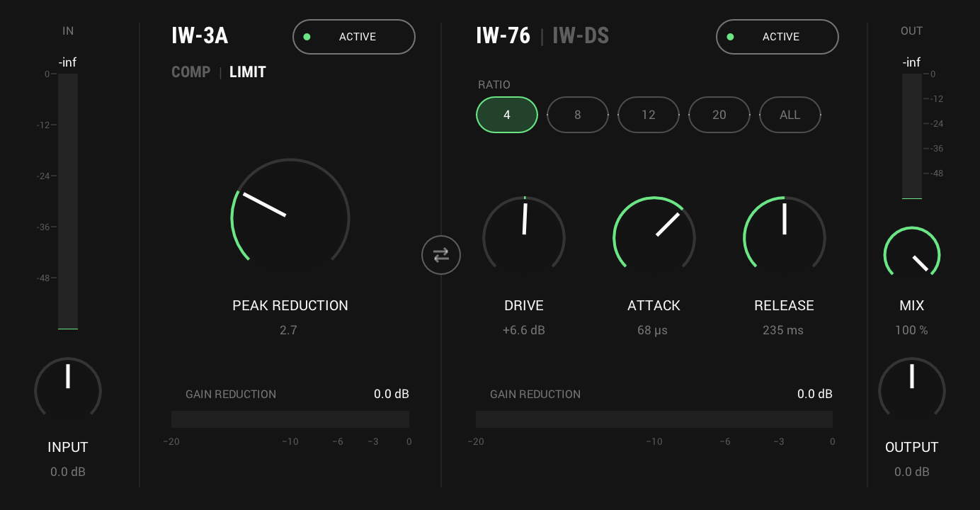The height and width of the screenshot is (510, 980).
Task: Select ratio 20
Action: [719, 115]
